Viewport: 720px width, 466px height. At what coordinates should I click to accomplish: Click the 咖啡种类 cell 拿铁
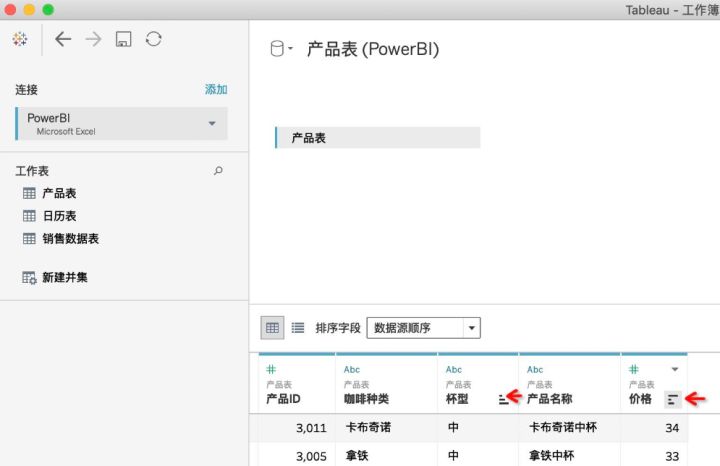pyautogui.click(x=357, y=455)
